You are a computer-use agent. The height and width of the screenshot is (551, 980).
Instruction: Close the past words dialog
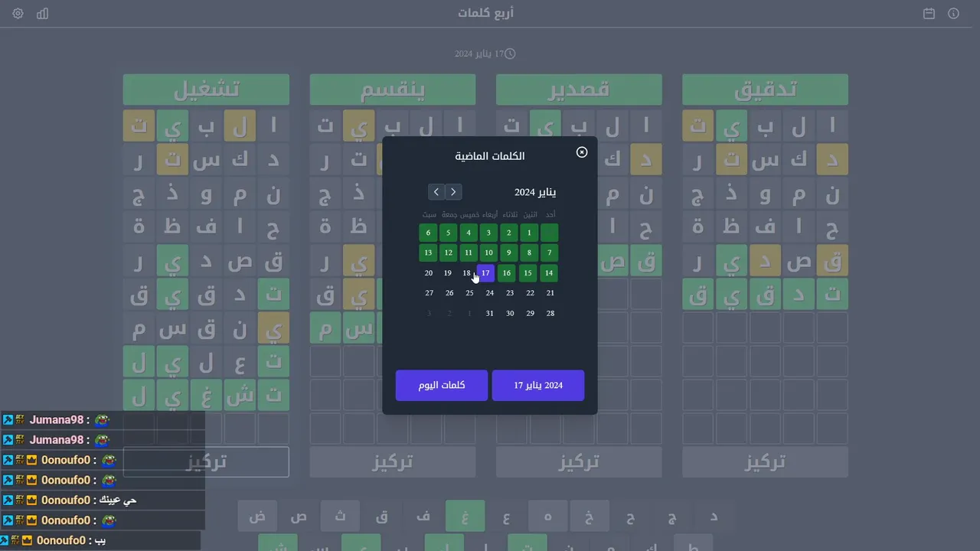(582, 152)
